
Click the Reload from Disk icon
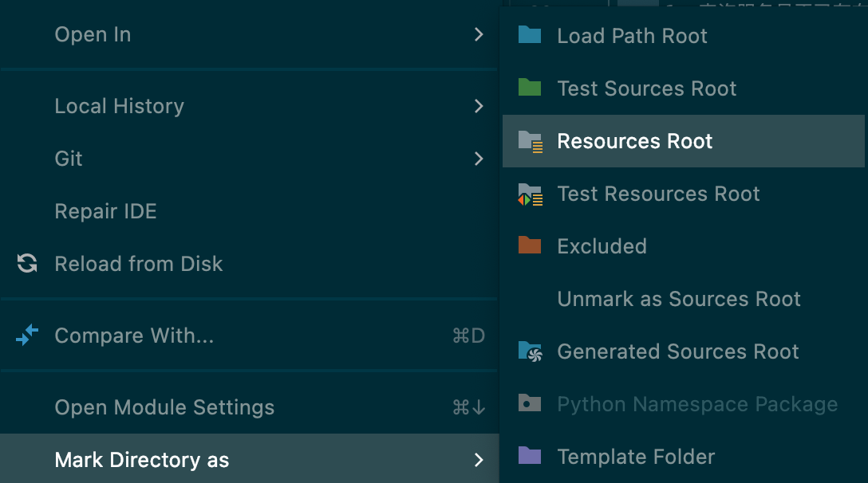click(27, 264)
